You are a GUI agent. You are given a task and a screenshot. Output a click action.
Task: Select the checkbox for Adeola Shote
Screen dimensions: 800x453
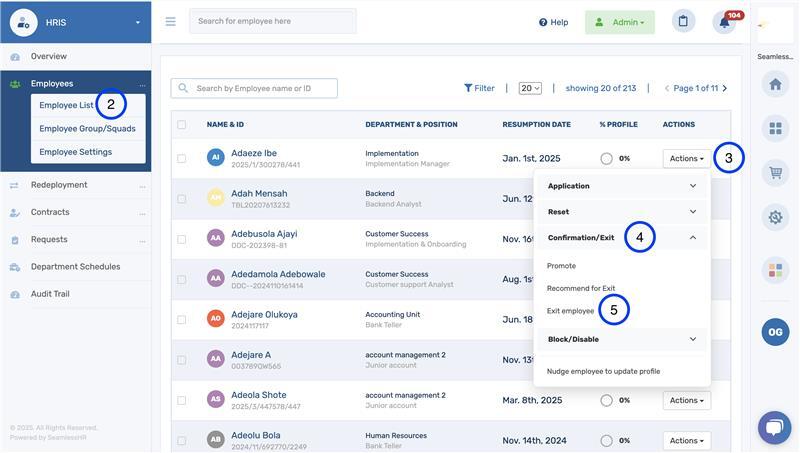tap(181, 400)
